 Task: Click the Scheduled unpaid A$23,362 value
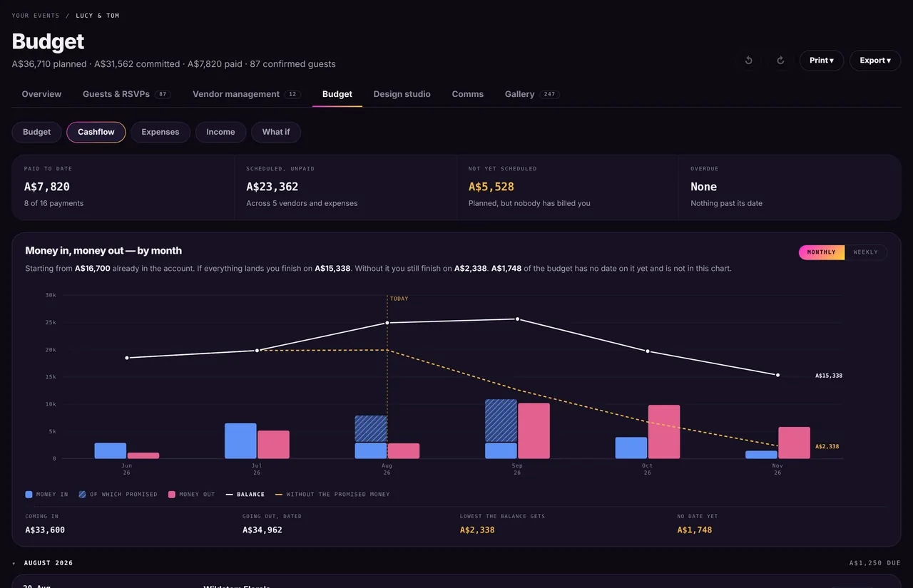tap(272, 187)
